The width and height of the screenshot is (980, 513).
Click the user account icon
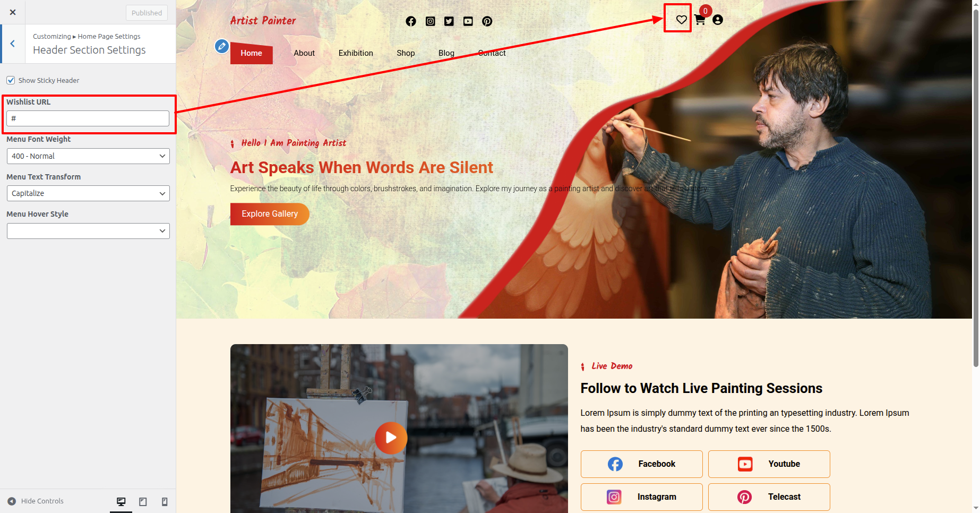point(718,20)
